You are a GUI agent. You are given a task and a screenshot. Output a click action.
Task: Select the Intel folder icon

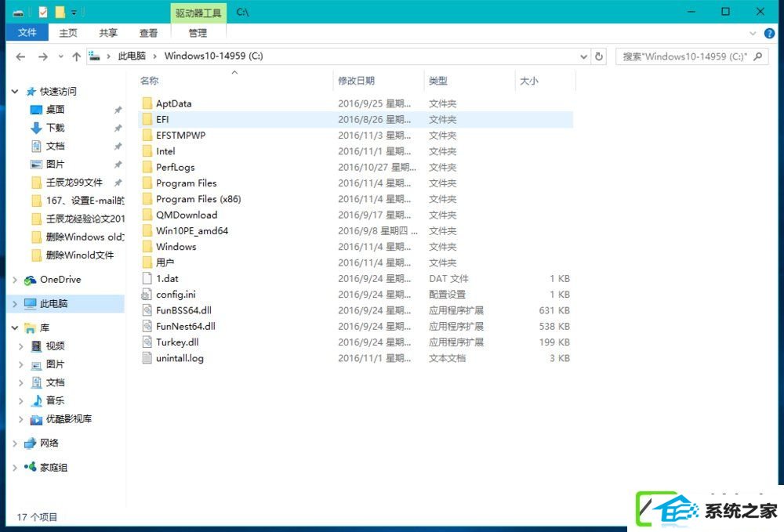point(147,151)
